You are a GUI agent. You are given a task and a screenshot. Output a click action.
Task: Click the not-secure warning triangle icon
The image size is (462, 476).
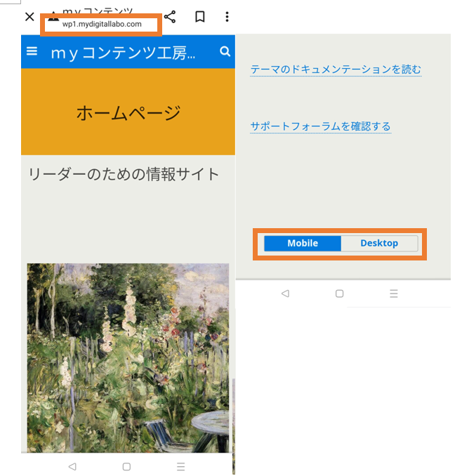pos(52,15)
